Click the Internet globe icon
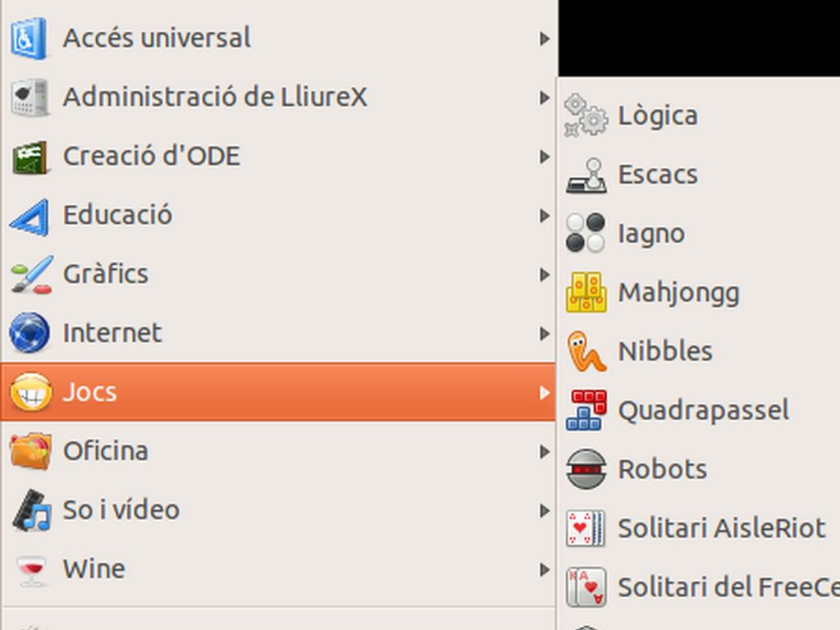The height and width of the screenshot is (630, 840). click(30, 333)
